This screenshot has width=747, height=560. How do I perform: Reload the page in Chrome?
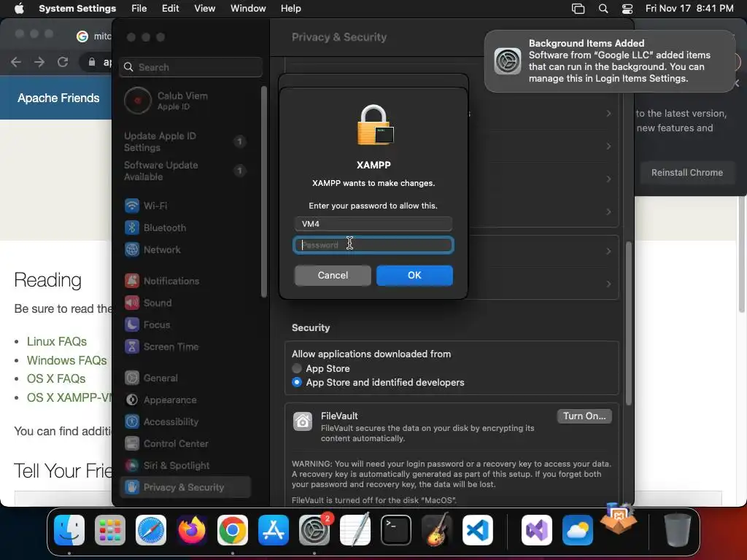point(63,62)
